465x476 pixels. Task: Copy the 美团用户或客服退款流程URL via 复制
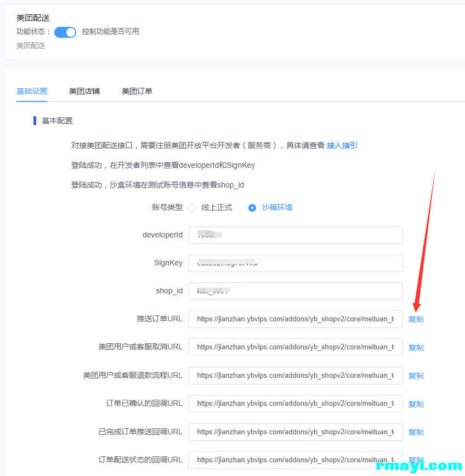click(x=416, y=376)
